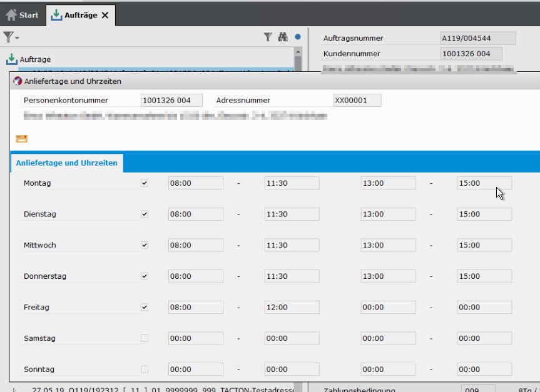Select the Anliefertage und Uhrzeiten tab

[x=66, y=163]
